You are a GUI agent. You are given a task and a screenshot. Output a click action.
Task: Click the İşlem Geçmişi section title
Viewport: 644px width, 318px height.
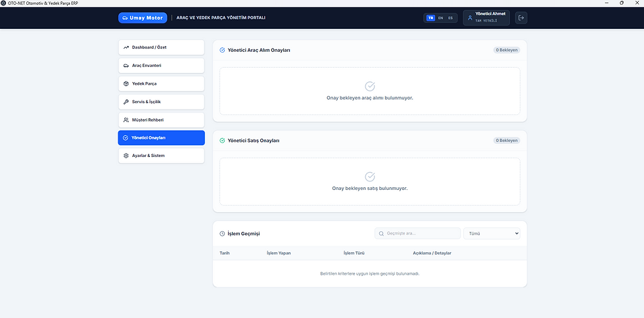tap(244, 233)
